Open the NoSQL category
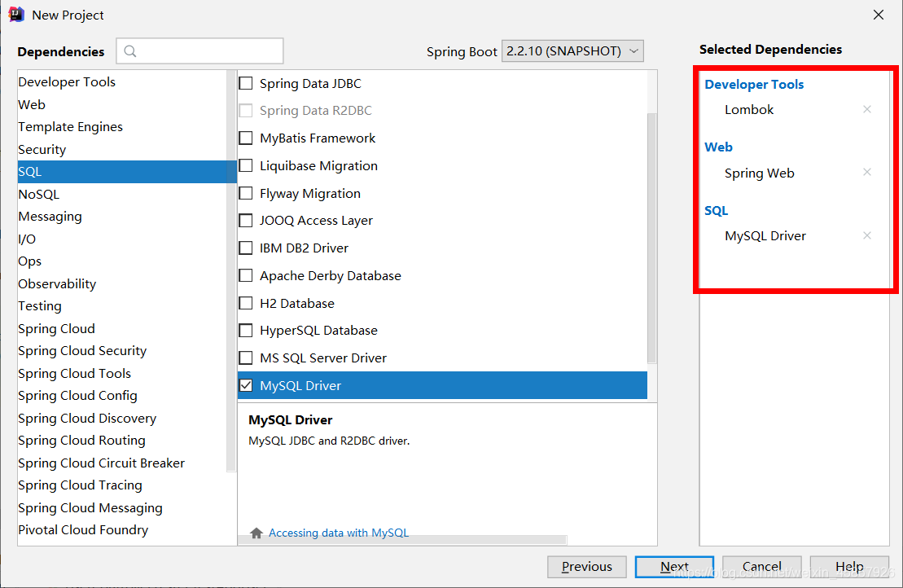This screenshot has height=588, width=903. [38, 195]
